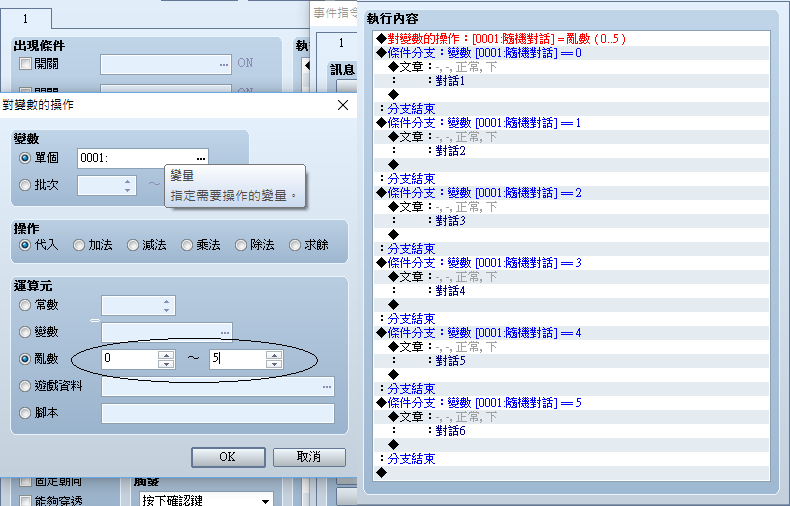Open ellipsis on the 遊戲資料 field

pos(327,387)
